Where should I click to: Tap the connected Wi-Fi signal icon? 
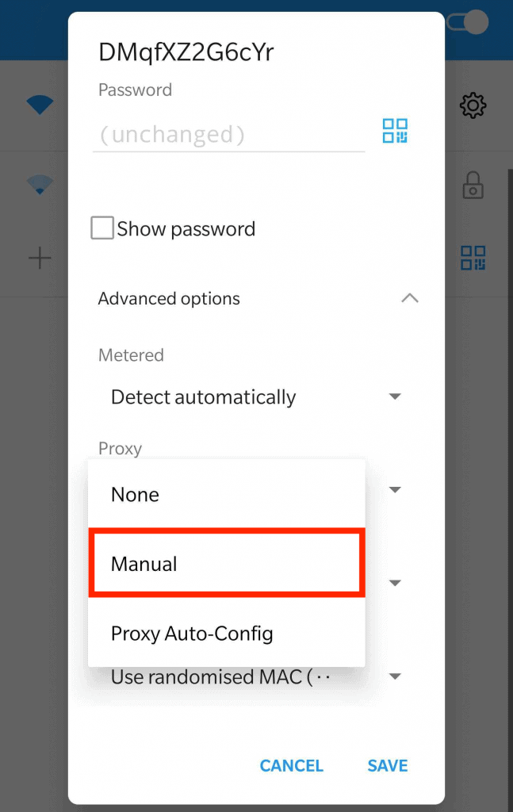click(40, 105)
